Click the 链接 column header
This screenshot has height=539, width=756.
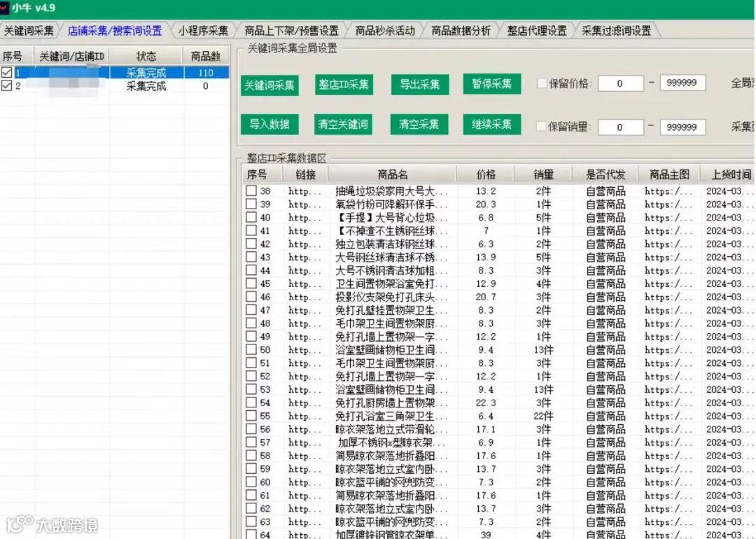click(306, 174)
